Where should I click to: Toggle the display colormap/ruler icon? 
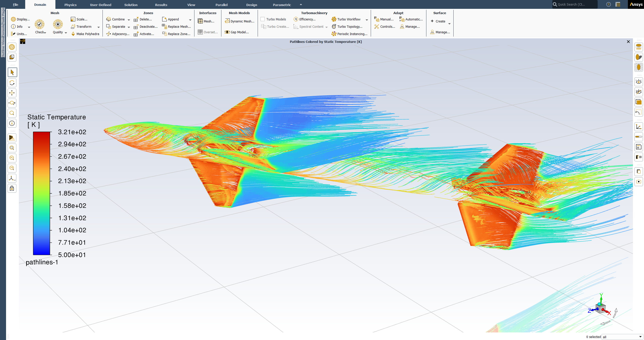[639, 137]
